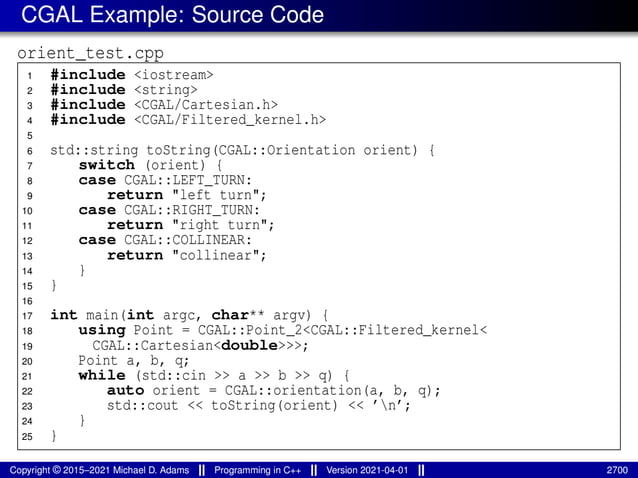Click line number 25
This screenshot has height=478, width=638.
coord(27,437)
